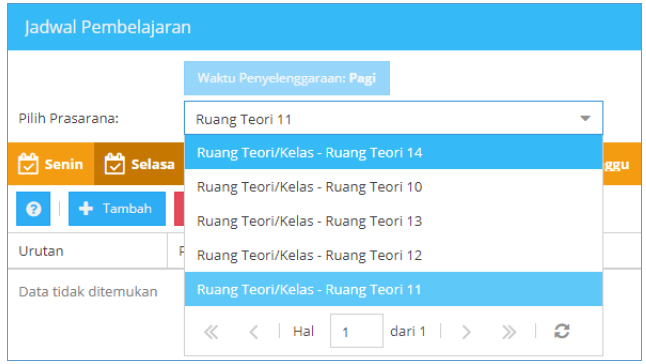
Task: Go to first page double-chevron icon
Action: [211, 331]
